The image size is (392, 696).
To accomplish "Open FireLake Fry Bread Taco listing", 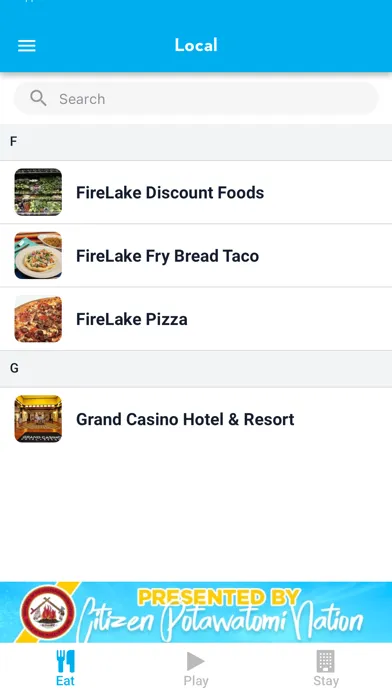I will (196, 256).
